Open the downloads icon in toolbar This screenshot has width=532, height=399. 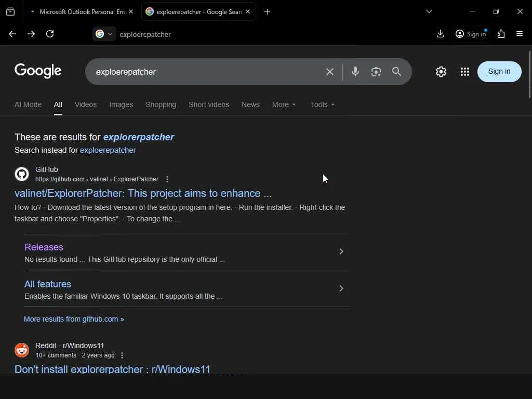pos(441,34)
